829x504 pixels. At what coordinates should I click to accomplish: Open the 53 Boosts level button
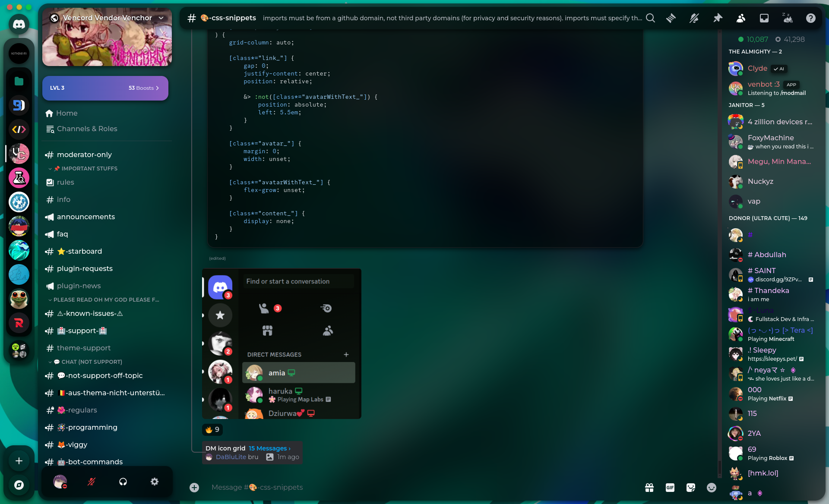pos(105,88)
